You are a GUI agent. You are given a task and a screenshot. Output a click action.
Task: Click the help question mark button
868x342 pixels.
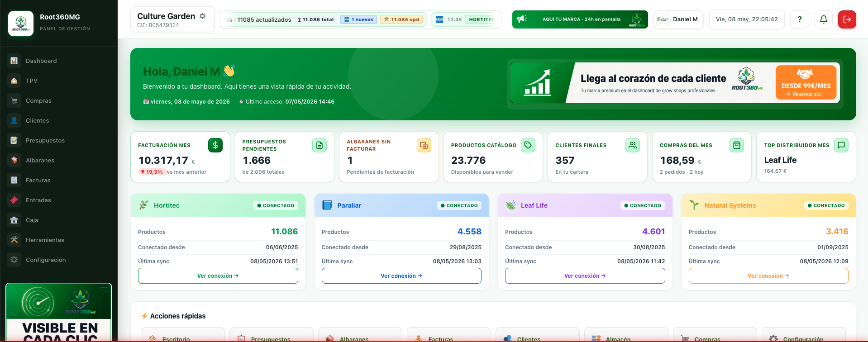tap(800, 19)
